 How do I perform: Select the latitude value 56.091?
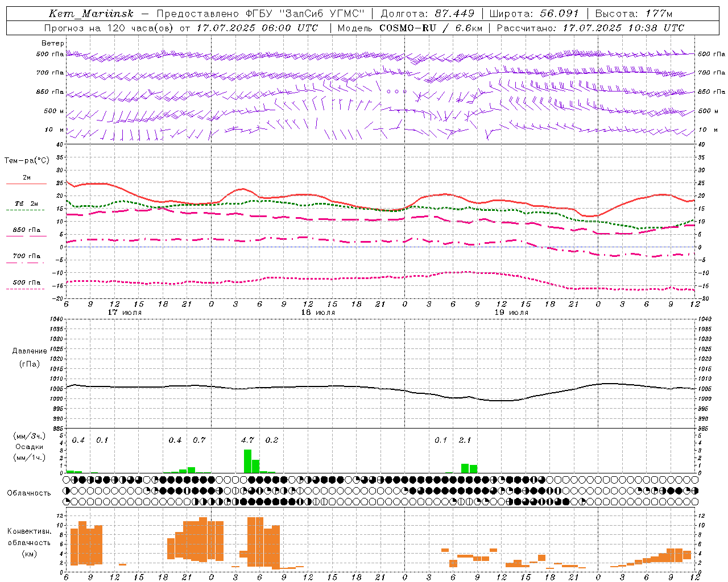coord(559,14)
